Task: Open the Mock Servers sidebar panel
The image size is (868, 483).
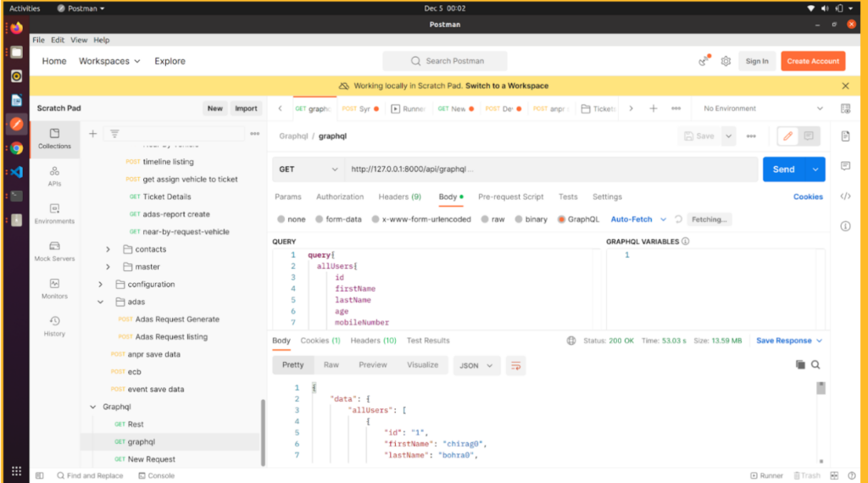Action: (x=54, y=251)
